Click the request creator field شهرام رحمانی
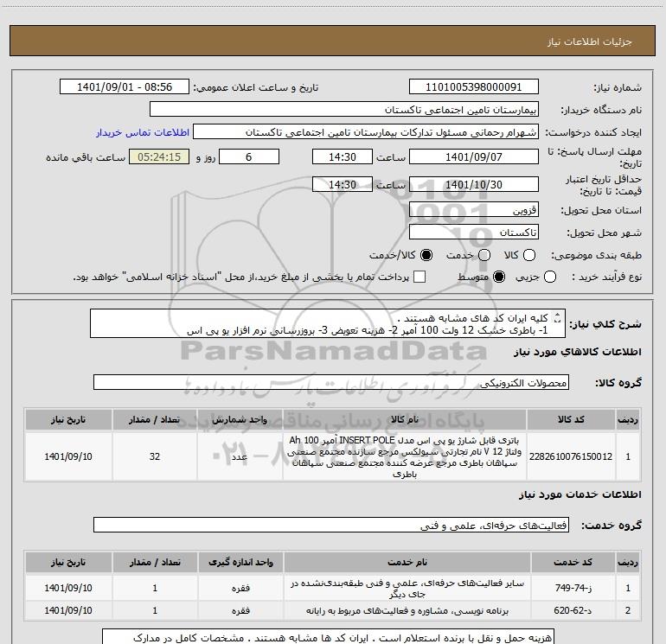This screenshot has width=666, height=644. (366, 132)
